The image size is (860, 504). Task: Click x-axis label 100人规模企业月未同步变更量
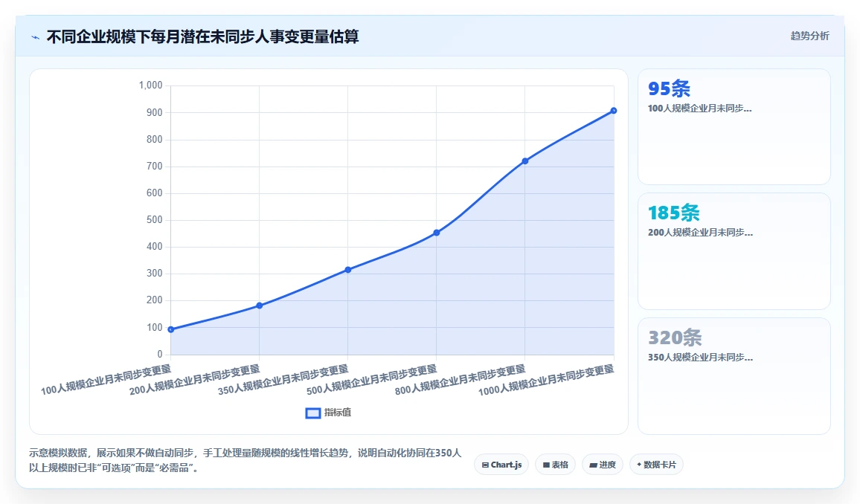[x=106, y=380]
